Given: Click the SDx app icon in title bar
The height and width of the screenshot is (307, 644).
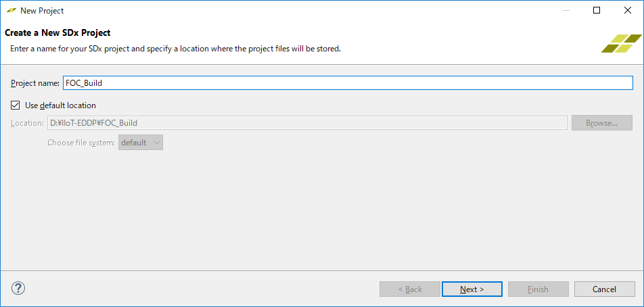Looking at the screenshot, I should [x=11, y=11].
